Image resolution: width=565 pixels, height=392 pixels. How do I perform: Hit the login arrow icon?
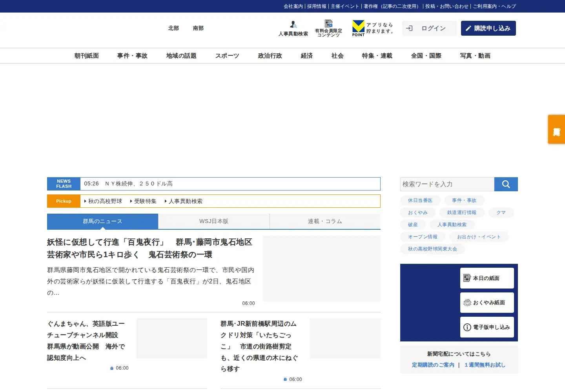[409, 28]
